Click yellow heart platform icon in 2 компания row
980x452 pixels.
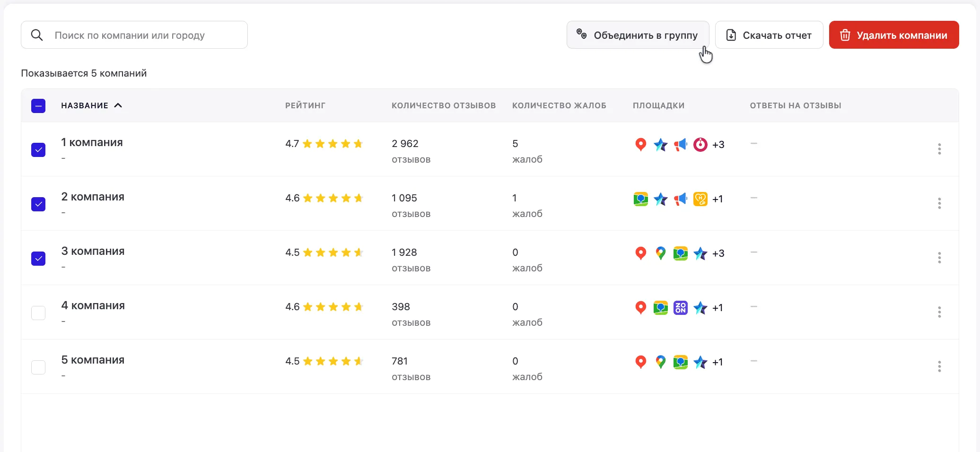(700, 199)
